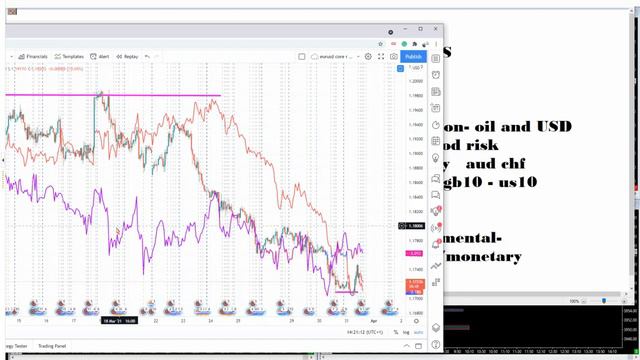Screen dimensions: 640x360
Task: Click the magenta price label on scale
Action: 414,253
